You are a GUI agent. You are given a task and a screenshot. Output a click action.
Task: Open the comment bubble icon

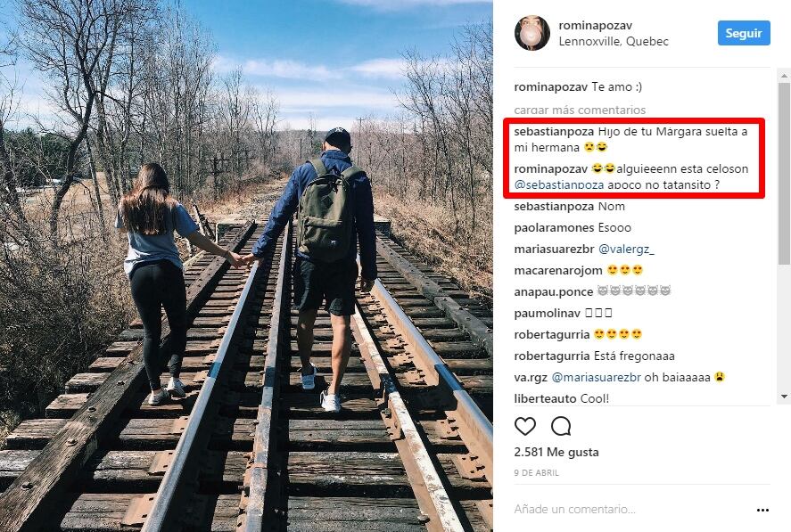coord(561,427)
